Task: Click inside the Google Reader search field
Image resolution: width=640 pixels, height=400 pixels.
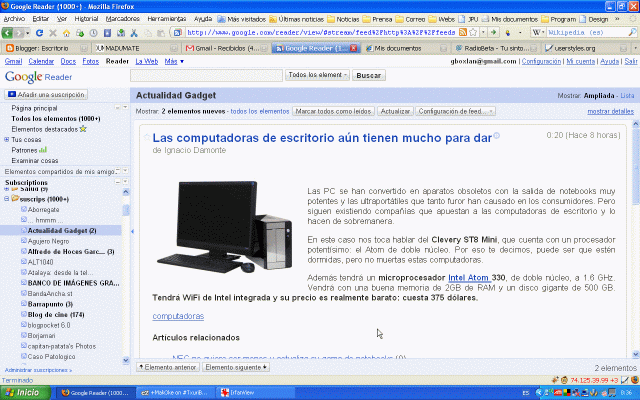Action: (x=206, y=75)
